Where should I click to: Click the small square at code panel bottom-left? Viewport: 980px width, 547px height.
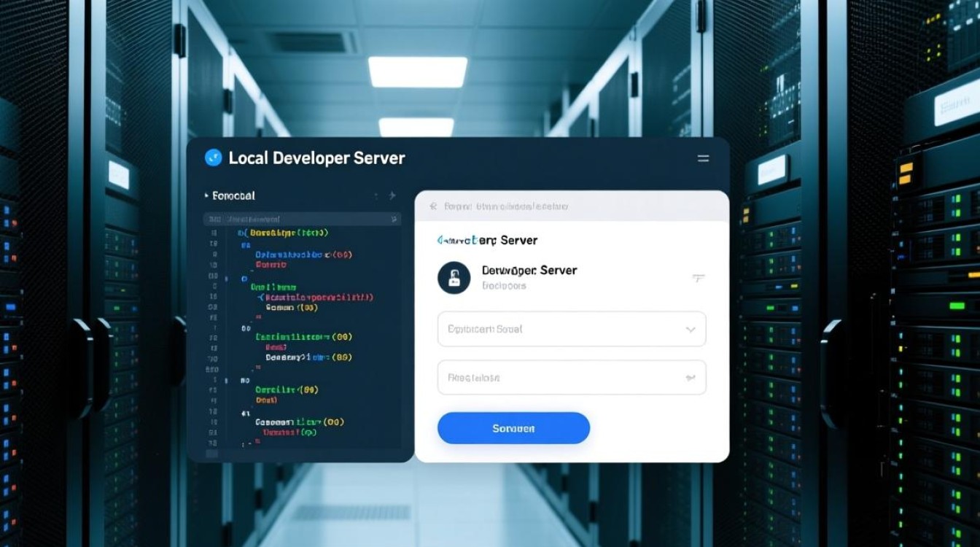tap(211, 454)
